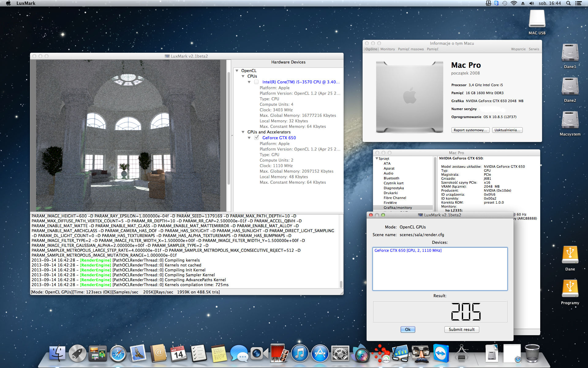Collapse the OpenCL tree node
The width and height of the screenshot is (588, 368).
point(237,71)
